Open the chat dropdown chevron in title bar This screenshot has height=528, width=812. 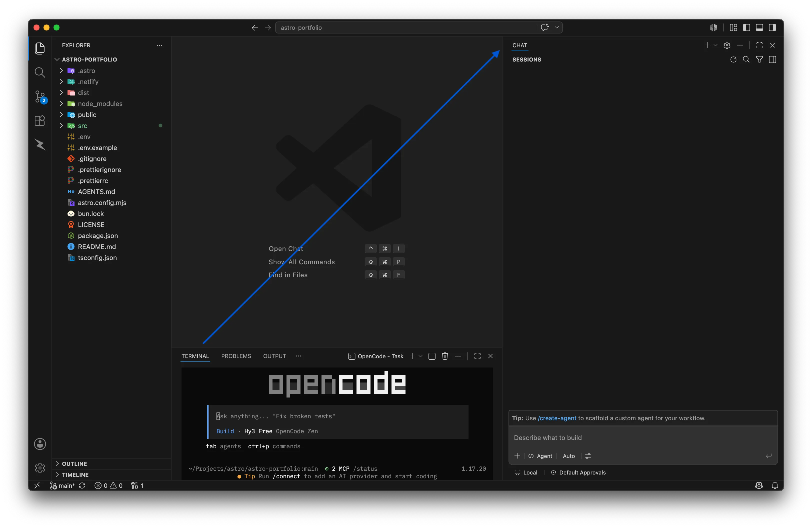(557, 27)
